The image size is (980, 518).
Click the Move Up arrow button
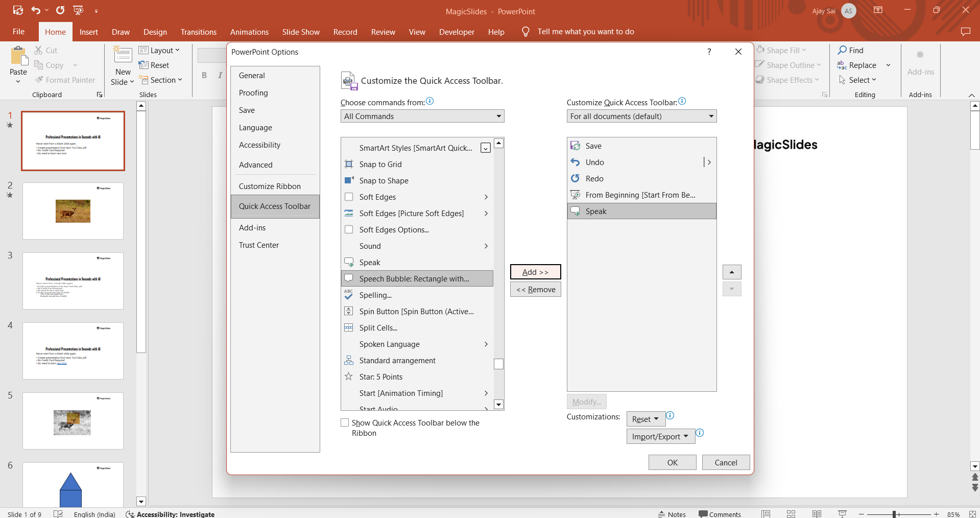[731, 272]
